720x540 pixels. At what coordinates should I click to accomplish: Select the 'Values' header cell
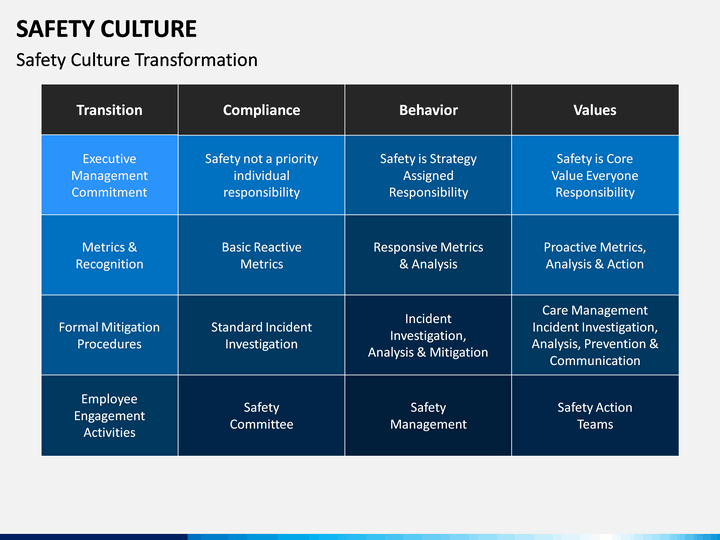595,110
